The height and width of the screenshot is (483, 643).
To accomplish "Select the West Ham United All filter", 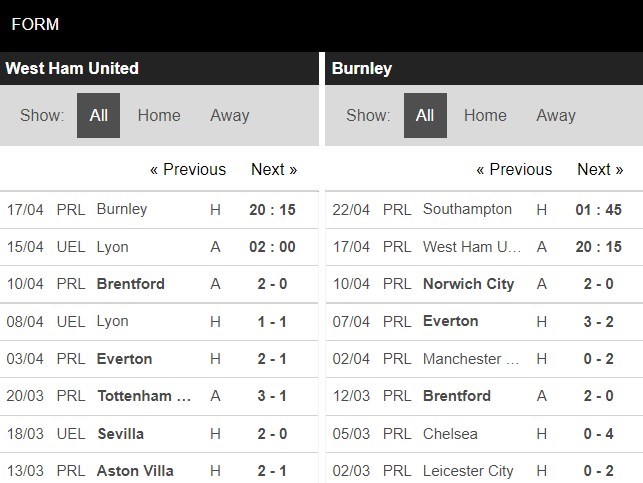I will (x=98, y=115).
